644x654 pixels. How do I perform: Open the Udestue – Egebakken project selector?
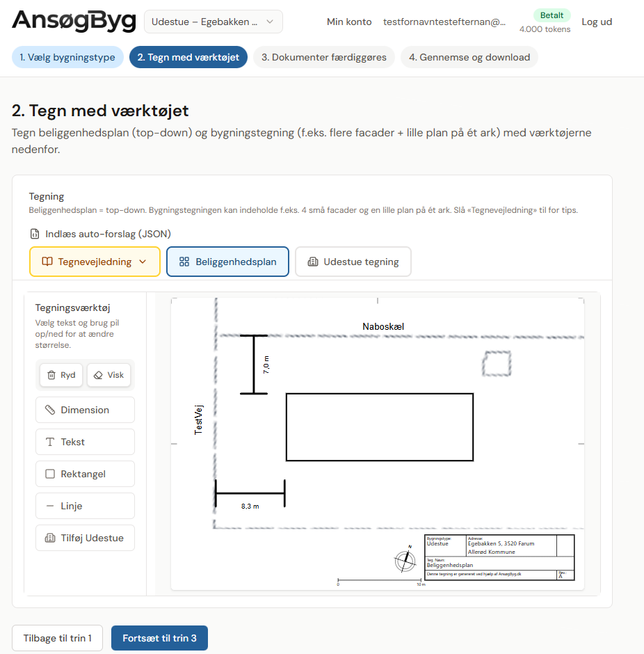213,22
